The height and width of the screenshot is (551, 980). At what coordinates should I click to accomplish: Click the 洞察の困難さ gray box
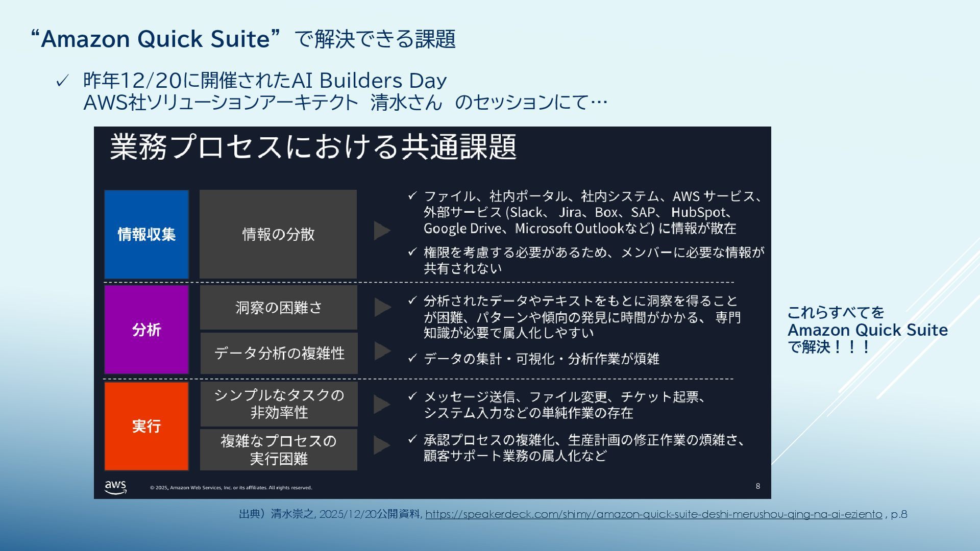click(x=278, y=307)
